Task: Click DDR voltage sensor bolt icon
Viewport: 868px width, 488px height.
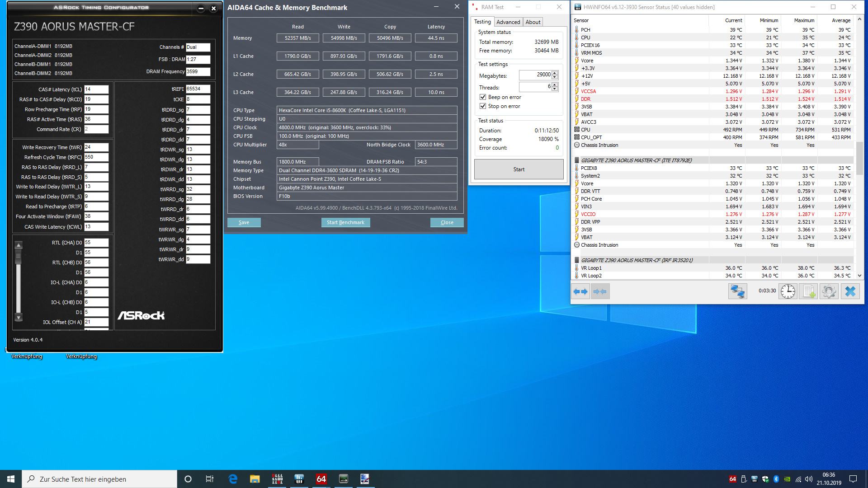Action: [x=576, y=99]
